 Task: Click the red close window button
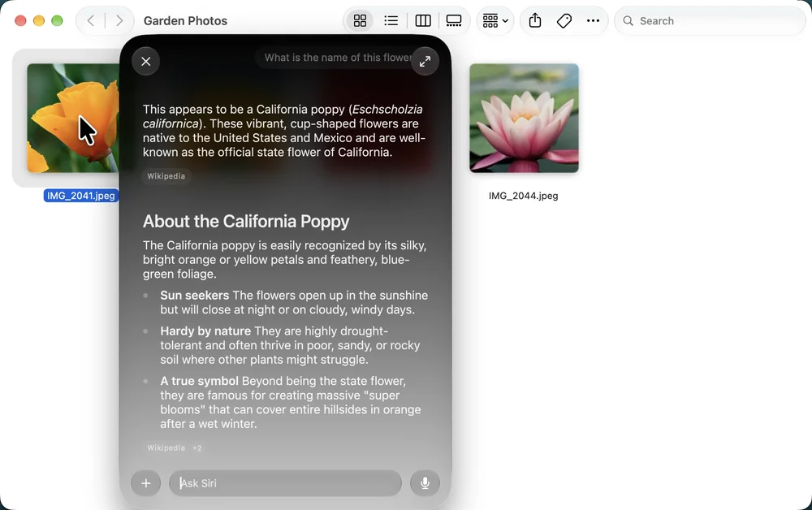pos(21,21)
